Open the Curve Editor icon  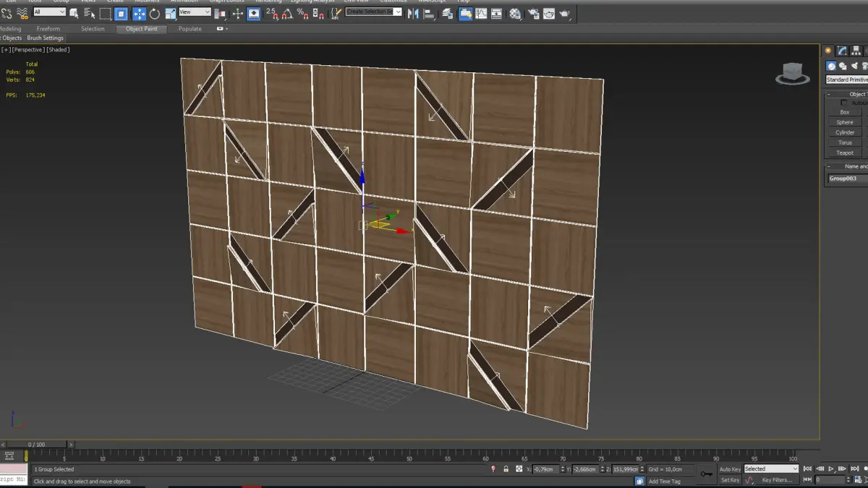click(x=481, y=13)
